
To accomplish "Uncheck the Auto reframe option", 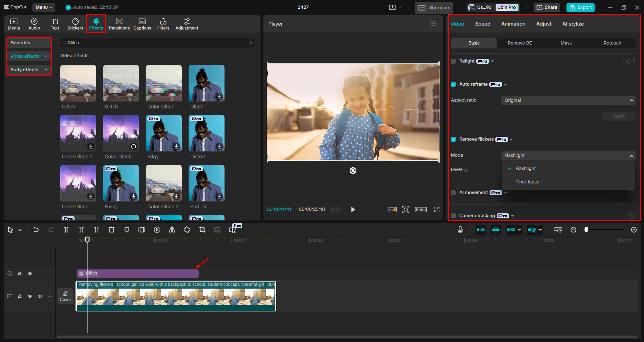I will (x=453, y=84).
